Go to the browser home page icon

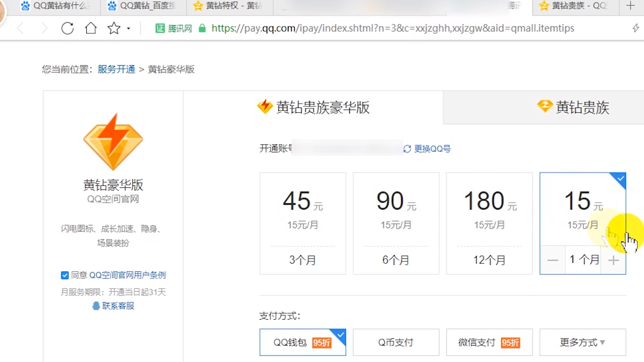91,28
